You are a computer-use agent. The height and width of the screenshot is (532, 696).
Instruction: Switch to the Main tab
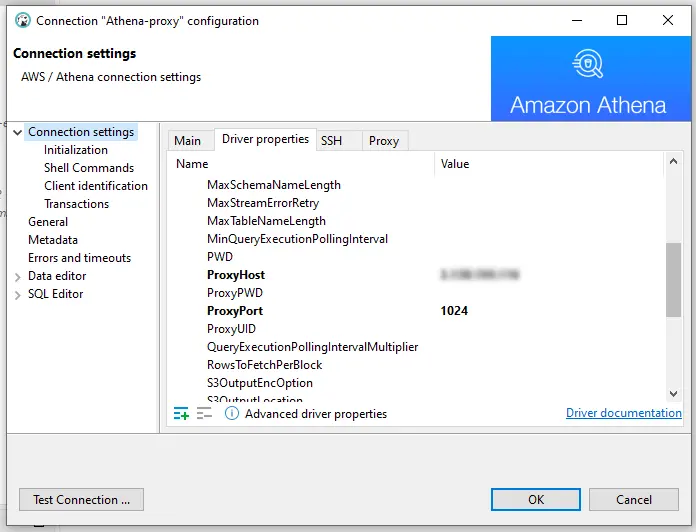click(x=187, y=141)
